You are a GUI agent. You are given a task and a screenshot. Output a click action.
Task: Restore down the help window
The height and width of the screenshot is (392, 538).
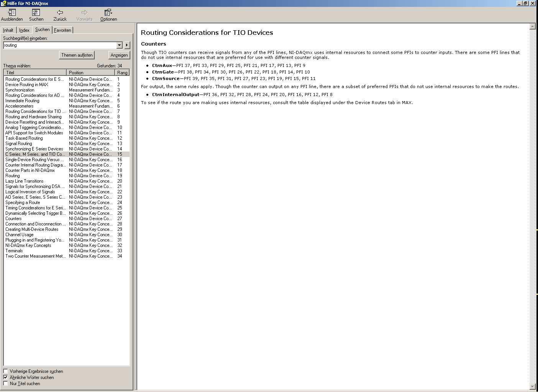tap(525, 3)
